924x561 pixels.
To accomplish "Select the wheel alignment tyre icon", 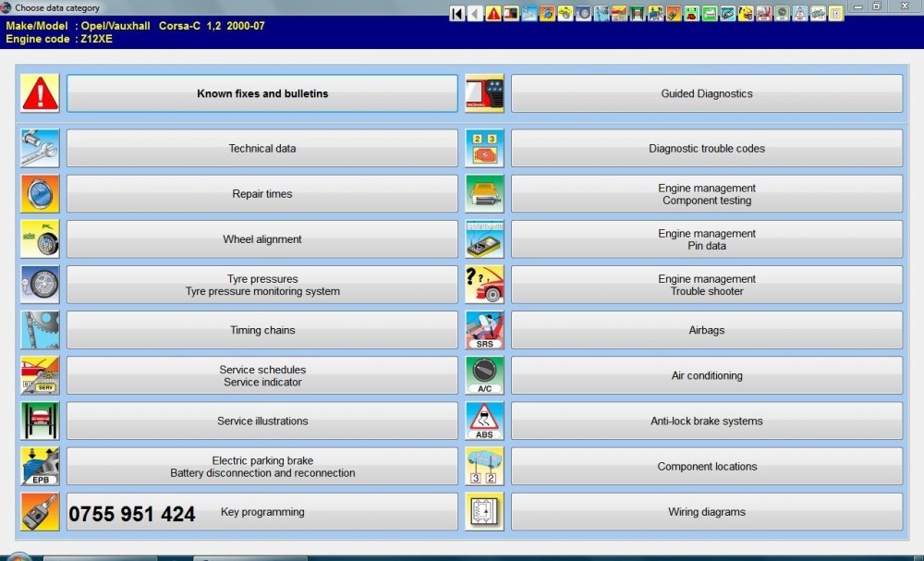I will tap(40, 239).
